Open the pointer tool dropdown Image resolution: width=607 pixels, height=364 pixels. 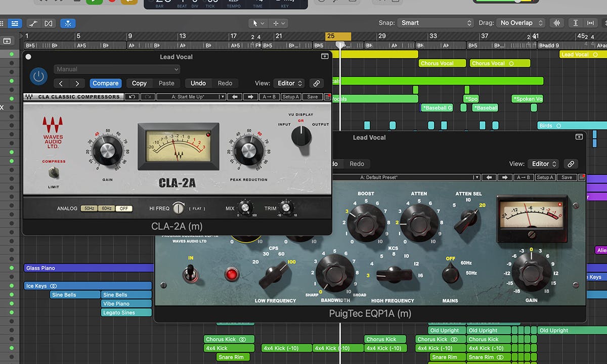(258, 23)
